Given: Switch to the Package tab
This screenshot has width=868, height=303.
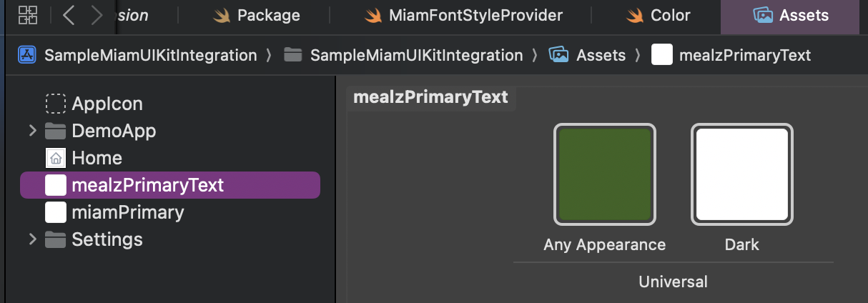Looking at the screenshot, I should [257, 15].
